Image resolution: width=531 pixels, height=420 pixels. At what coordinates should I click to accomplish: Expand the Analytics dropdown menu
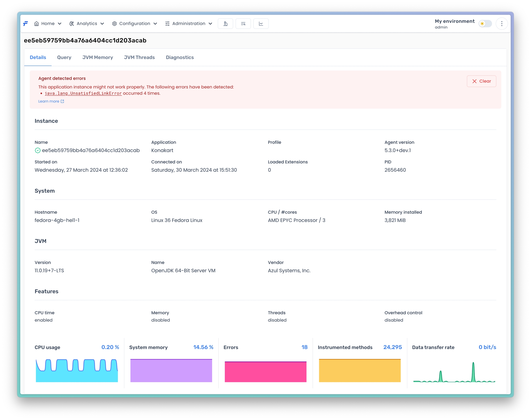[87, 24]
